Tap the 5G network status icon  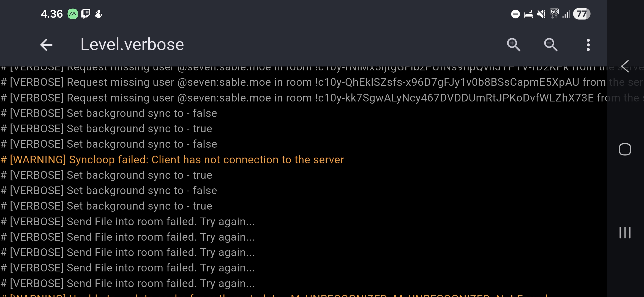point(554,14)
